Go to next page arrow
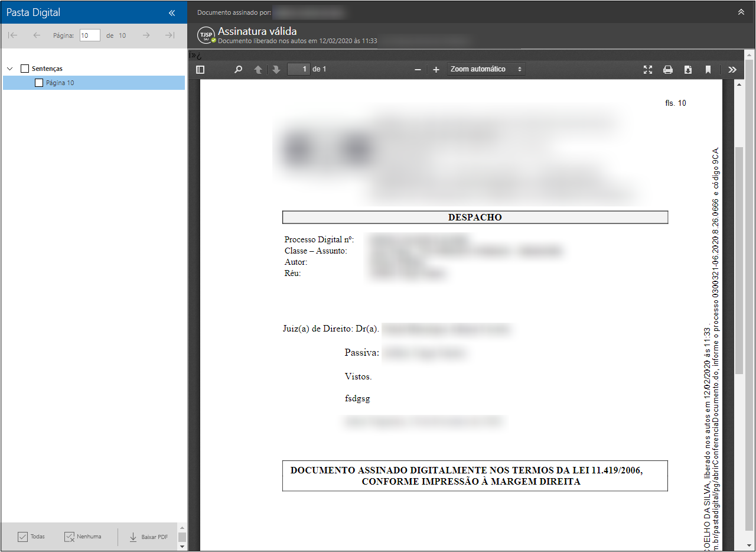 [x=146, y=35]
